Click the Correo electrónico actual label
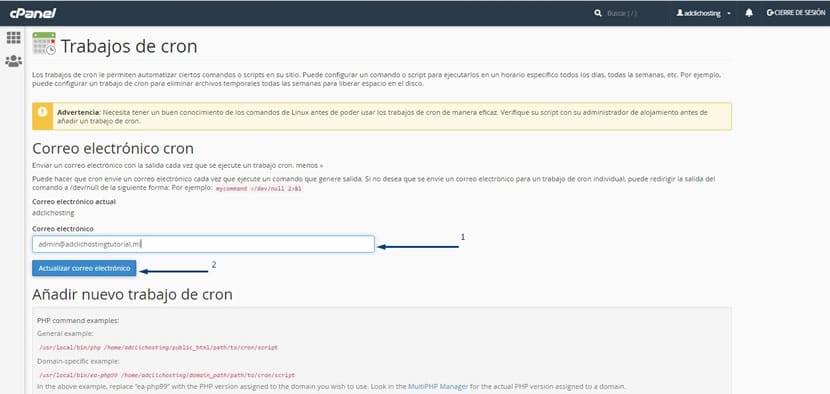Image resolution: width=830 pixels, height=394 pixels. coord(74,202)
